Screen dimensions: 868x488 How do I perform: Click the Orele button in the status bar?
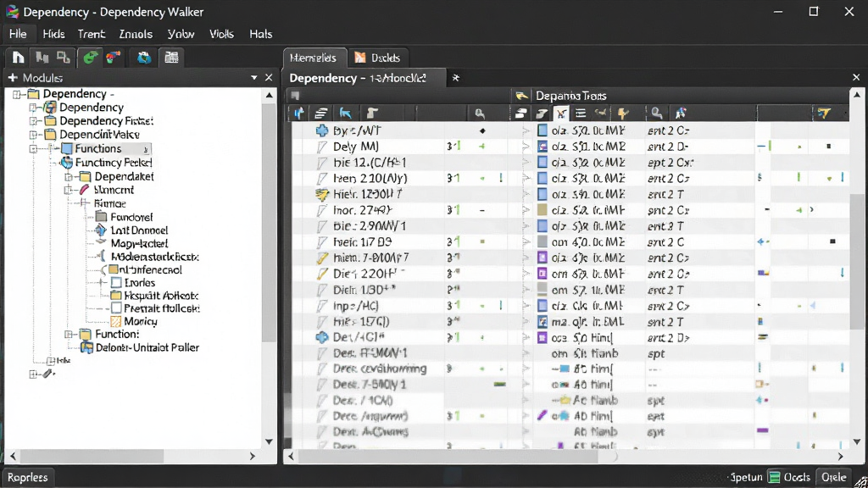click(834, 477)
